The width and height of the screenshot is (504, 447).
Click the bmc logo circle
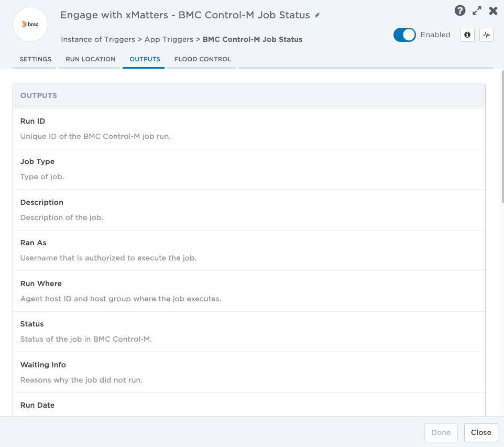click(30, 25)
